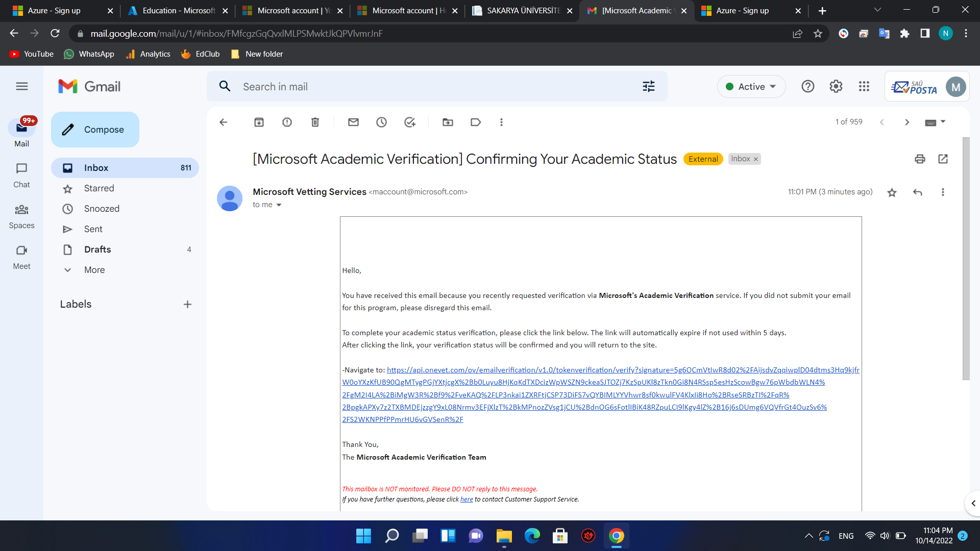This screenshot has height=551, width=980.
Task: Mark the email as unread with the envelope icon
Action: (x=353, y=122)
